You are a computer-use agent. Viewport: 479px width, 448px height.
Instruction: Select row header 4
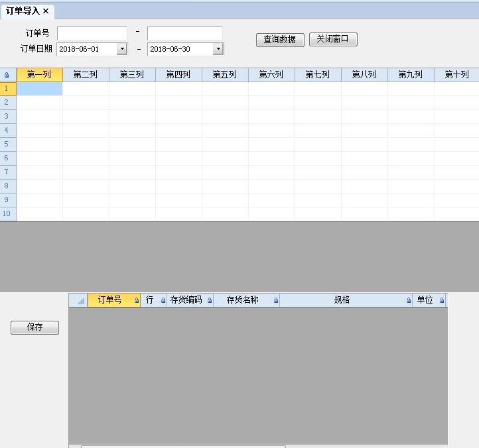point(8,131)
